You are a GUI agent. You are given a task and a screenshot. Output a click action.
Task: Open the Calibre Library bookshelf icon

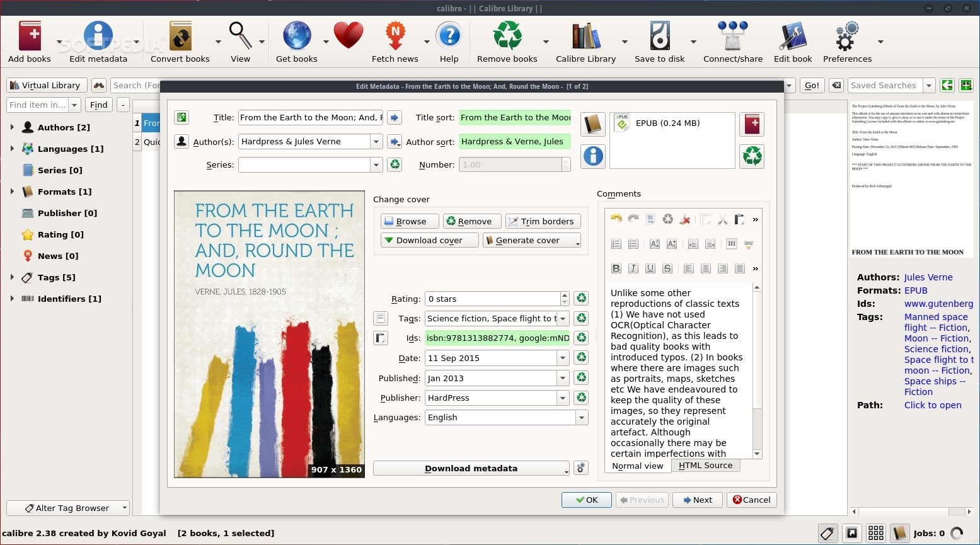coord(586,36)
